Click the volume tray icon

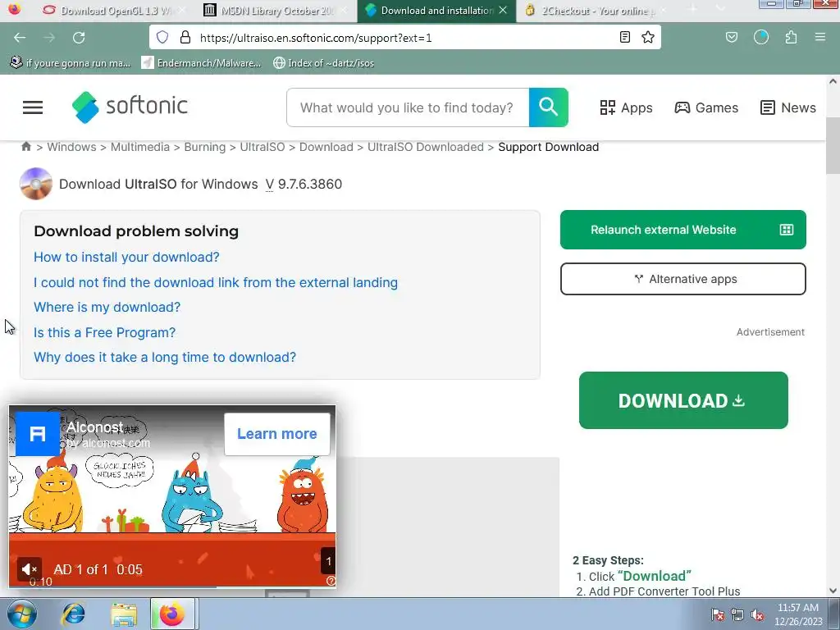757,614
